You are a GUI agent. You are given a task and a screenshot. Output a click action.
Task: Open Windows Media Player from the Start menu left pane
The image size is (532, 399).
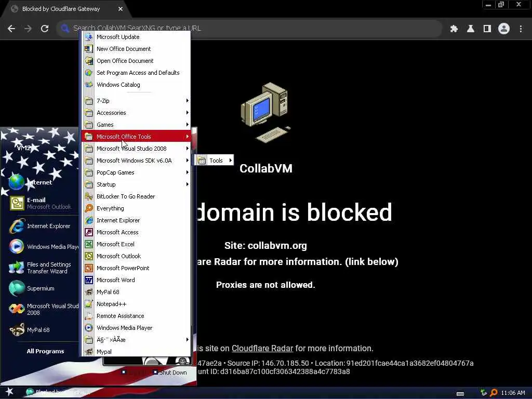(44, 247)
